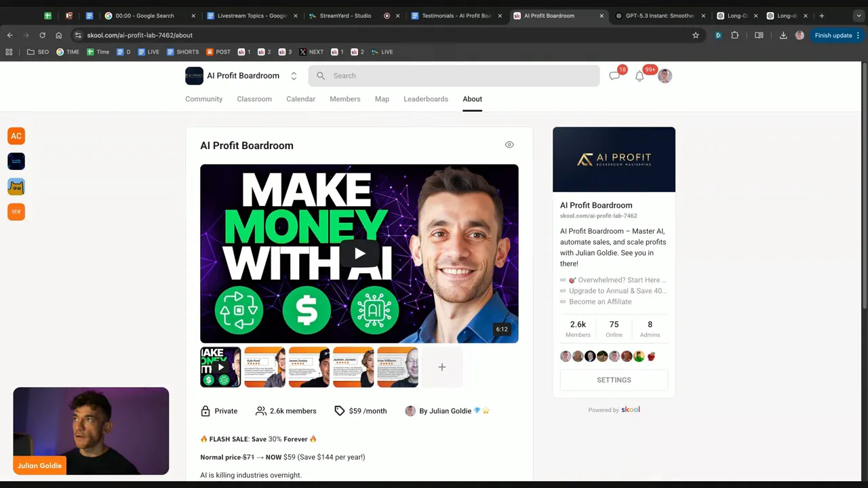The image size is (868, 488).
Task: Go back to previous page
Action: point(9,35)
